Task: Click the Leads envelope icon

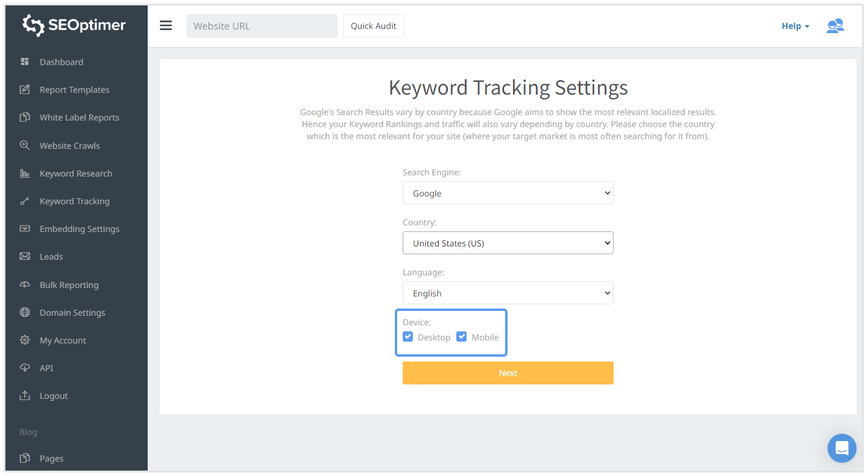Action: coord(25,257)
